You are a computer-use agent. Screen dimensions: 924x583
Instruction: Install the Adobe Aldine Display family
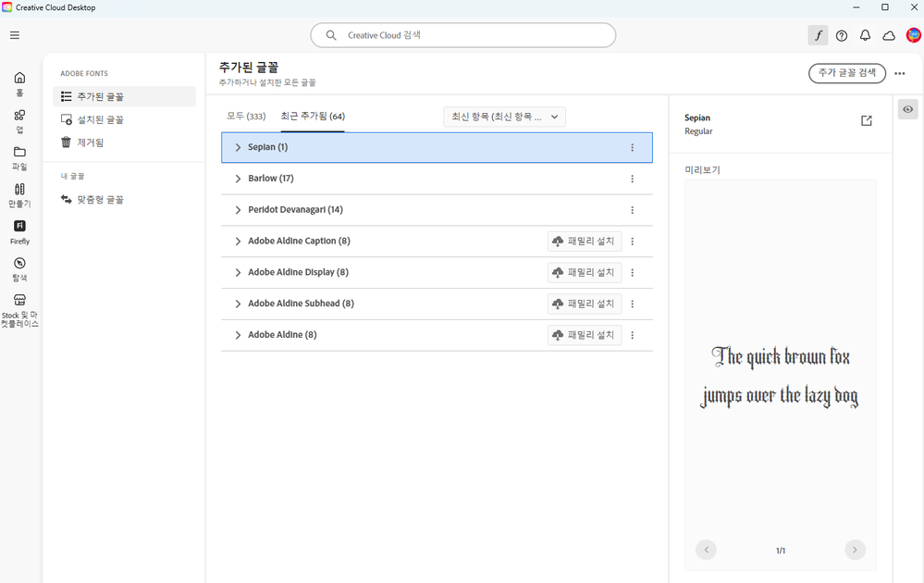coord(585,272)
